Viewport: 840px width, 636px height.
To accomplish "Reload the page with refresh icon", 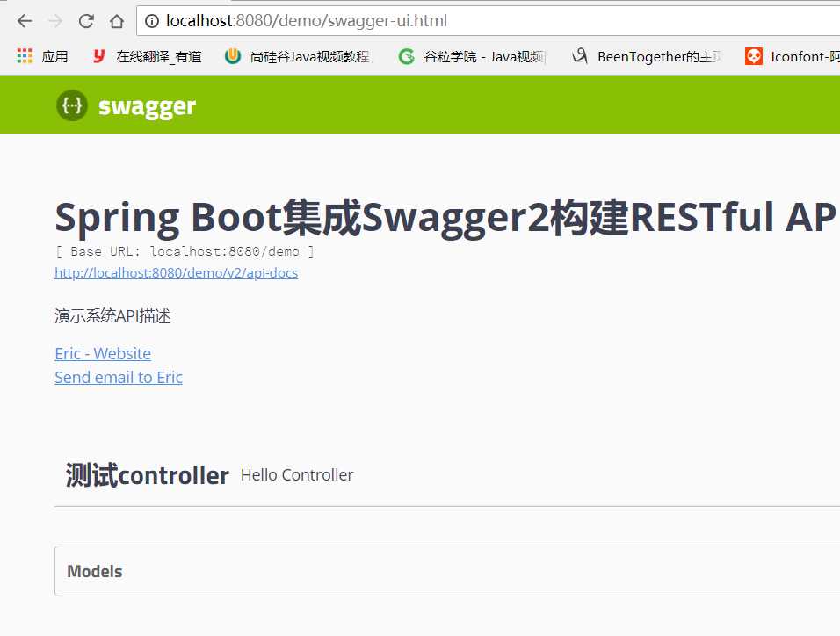I will point(86,21).
